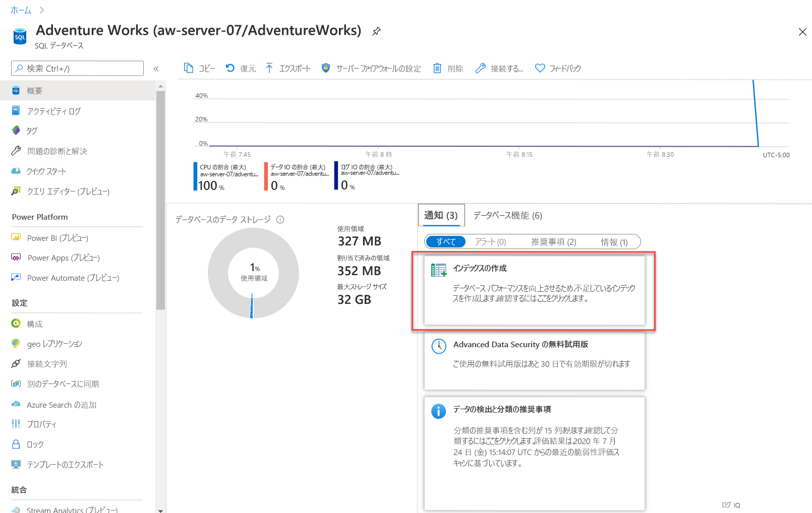Open サーバー ファイアウォールの設定 shield icon
812x513 pixels.
coord(326,68)
